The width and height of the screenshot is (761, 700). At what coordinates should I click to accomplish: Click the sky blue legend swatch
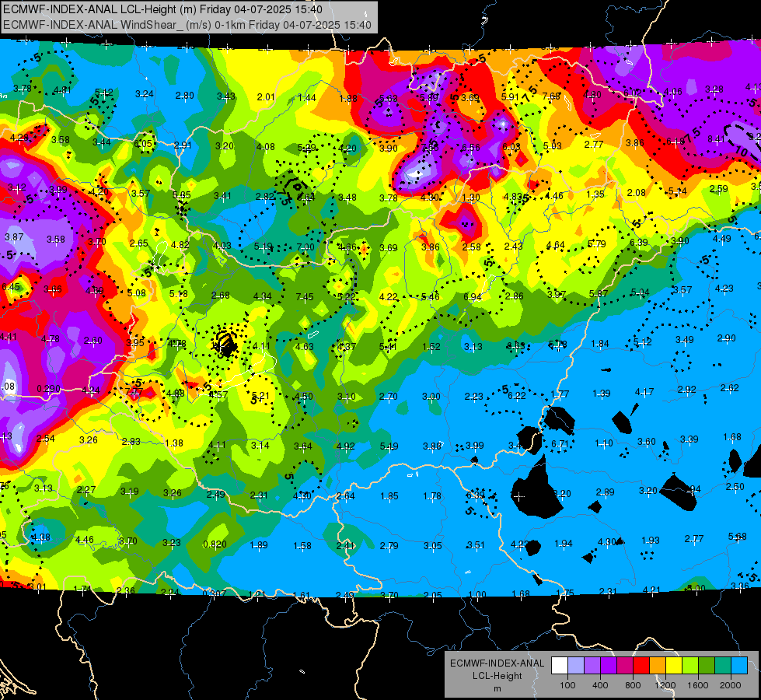(739, 666)
